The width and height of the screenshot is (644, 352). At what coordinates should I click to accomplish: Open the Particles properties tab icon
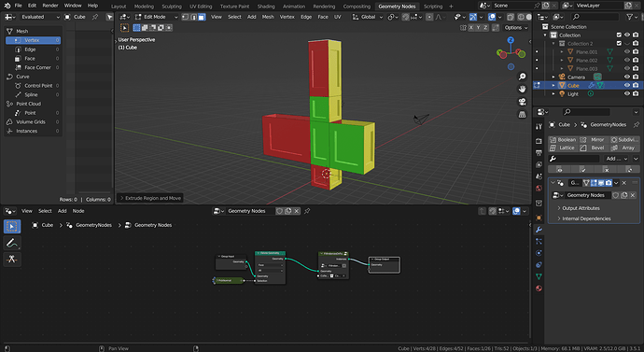click(x=539, y=241)
